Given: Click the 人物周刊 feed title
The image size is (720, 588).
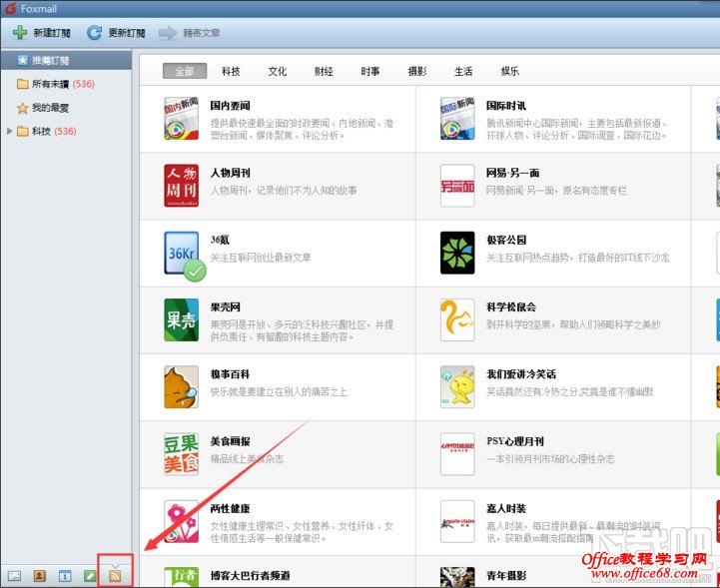Looking at the screenshot, I should (230, 173).
